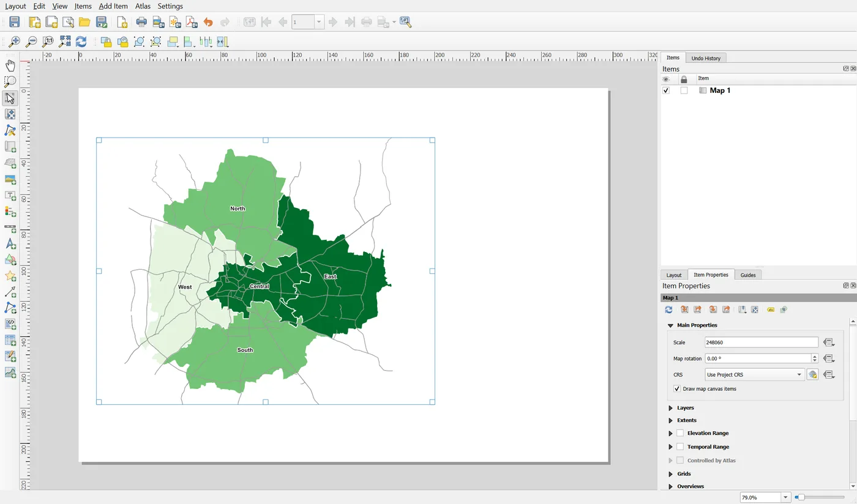The image size is (857, 504).
Task: Add an Arrow item tool
Action: (x=10, y=292)
